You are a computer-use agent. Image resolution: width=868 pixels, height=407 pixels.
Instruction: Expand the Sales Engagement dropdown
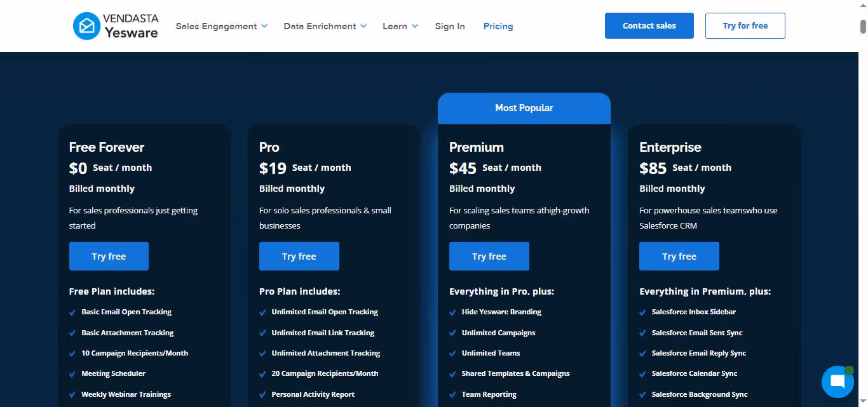(221, 26)
